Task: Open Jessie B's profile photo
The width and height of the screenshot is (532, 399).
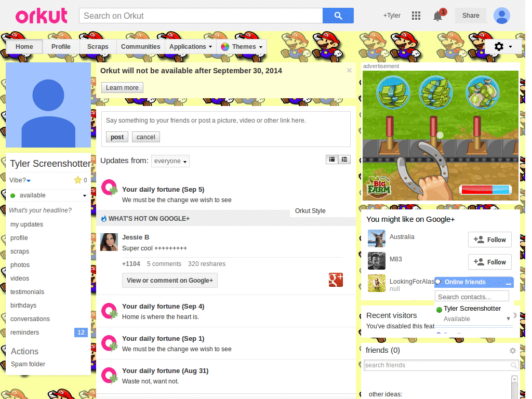Action: [x=109, y=242]
